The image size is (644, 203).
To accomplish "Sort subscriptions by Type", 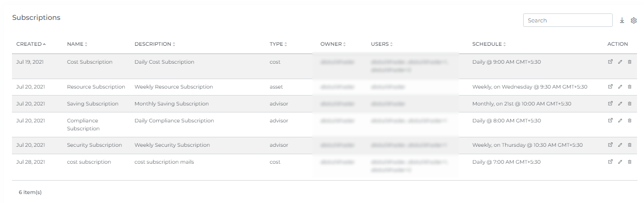I will click(278, 44).
